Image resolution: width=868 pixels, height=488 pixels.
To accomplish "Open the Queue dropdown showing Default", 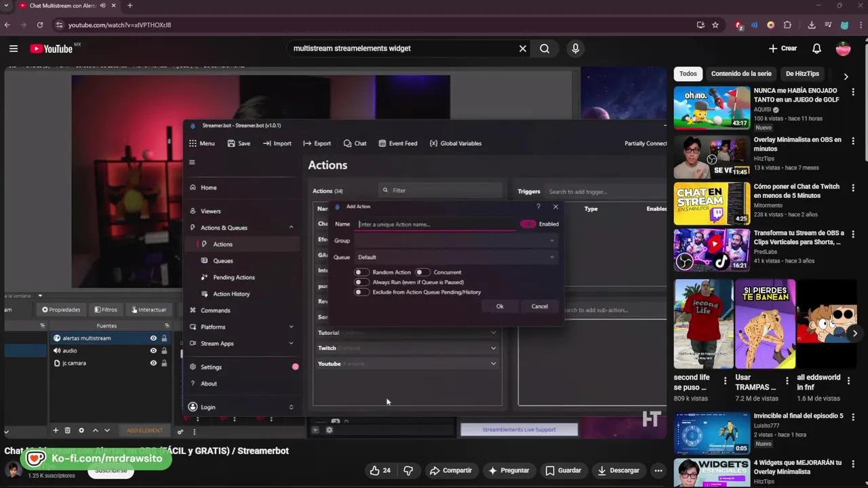I will coord(456,257).
